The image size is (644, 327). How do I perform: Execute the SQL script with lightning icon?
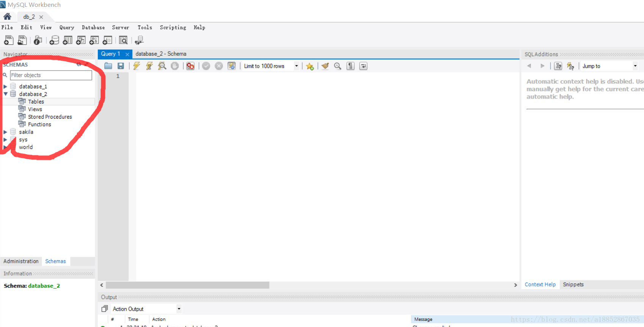coord(136,66)
